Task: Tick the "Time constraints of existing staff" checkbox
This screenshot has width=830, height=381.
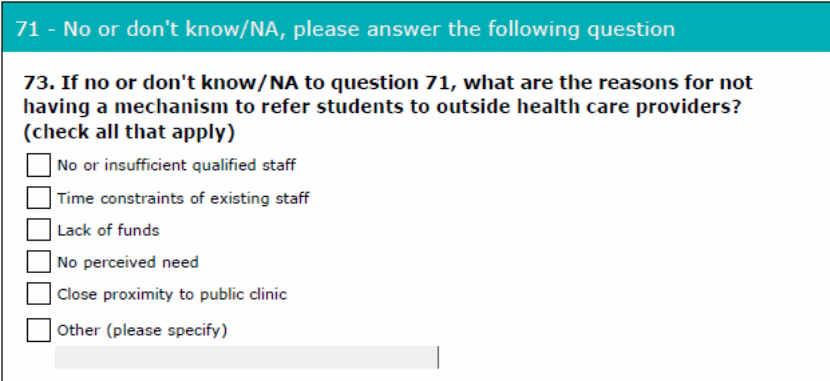Action: [39, 198]
